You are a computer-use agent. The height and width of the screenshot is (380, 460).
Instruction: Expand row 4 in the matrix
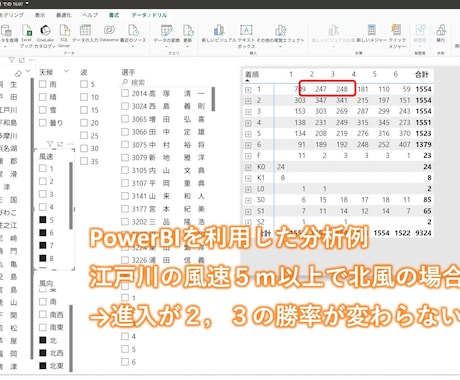248,123
